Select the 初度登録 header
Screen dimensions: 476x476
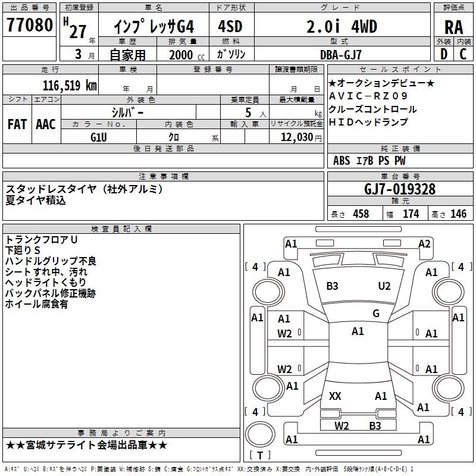coord(79,8)
